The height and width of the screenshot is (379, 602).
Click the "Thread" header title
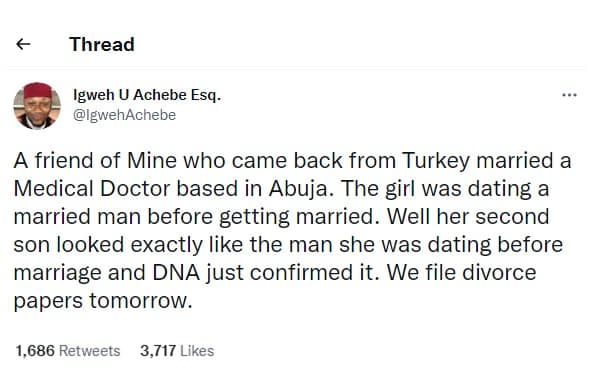[x=102, y=44]
